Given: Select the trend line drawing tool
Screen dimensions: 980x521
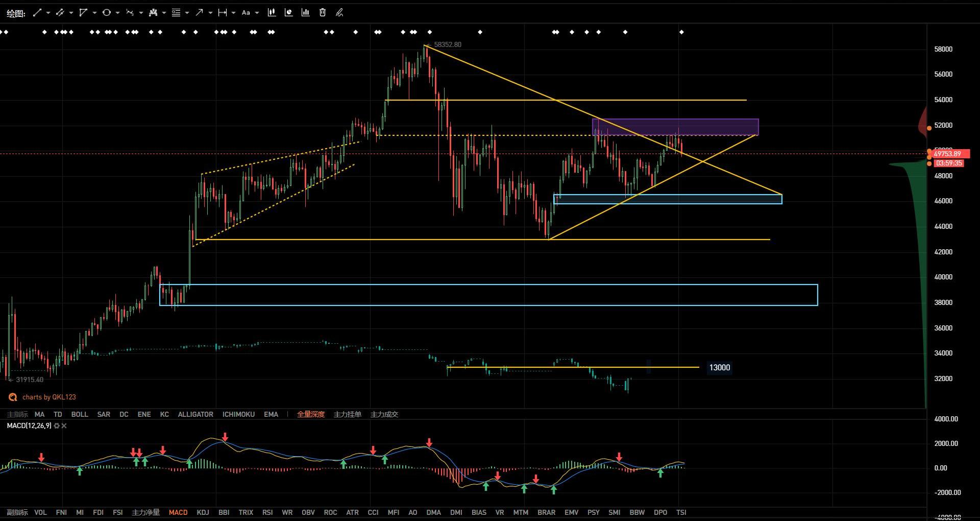Looking at the screenshot, I should pos(37,13).
